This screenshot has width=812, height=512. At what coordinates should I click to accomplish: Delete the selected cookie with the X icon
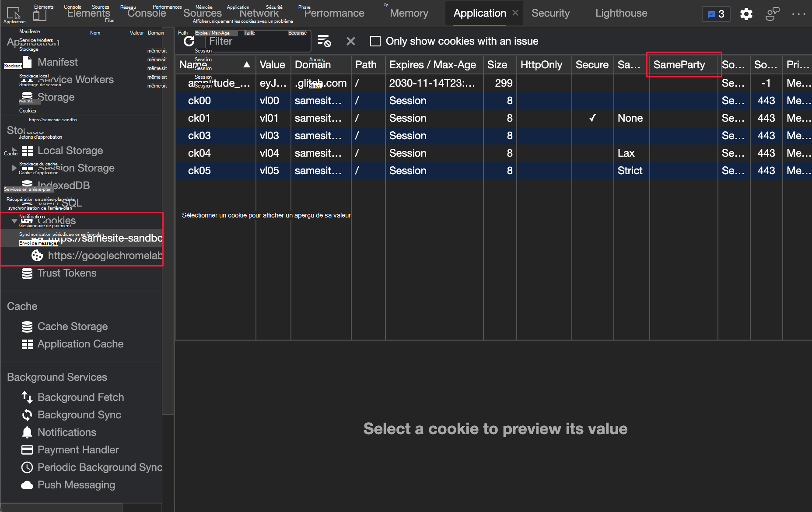pyautogui.click(x=351, y=41)
